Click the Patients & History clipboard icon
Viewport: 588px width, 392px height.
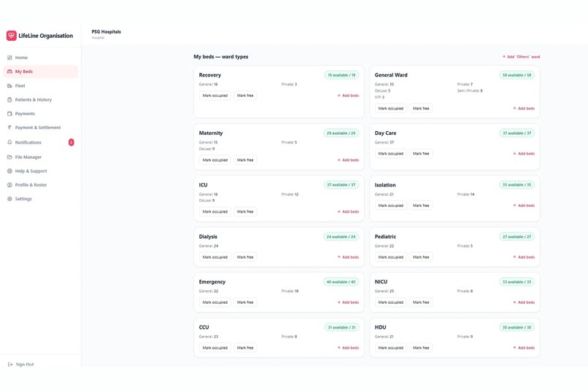(x=9, y=100)
